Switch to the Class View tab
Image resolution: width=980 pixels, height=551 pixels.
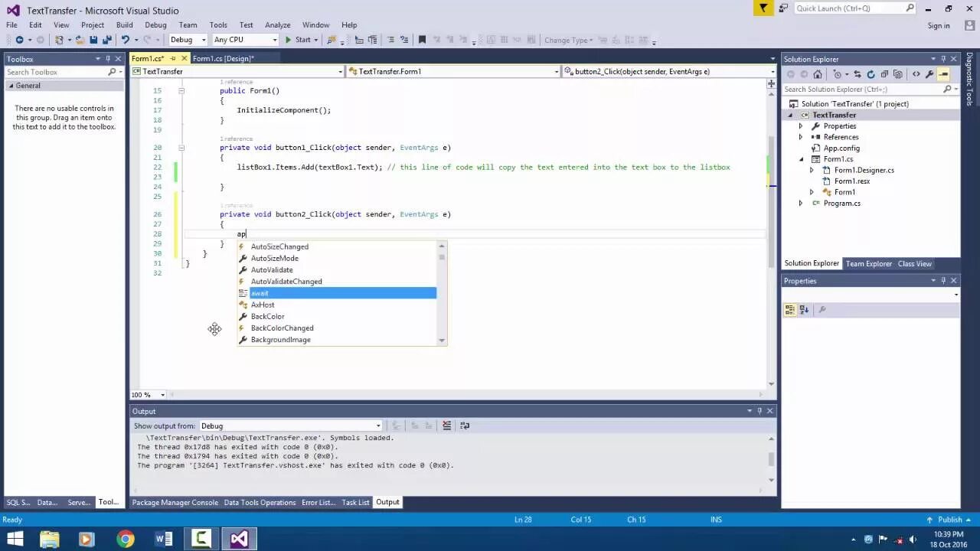pos(914,264)
